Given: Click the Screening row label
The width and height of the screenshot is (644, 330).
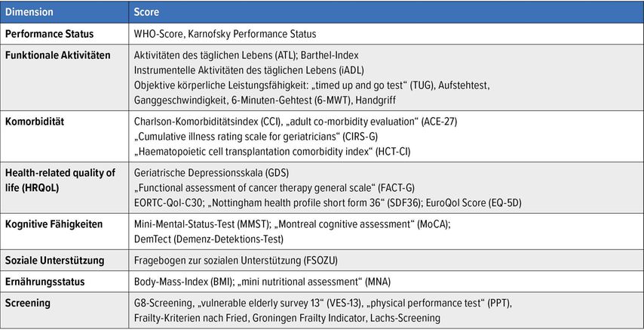Looking at the screenshot, I should click(29, 303).
